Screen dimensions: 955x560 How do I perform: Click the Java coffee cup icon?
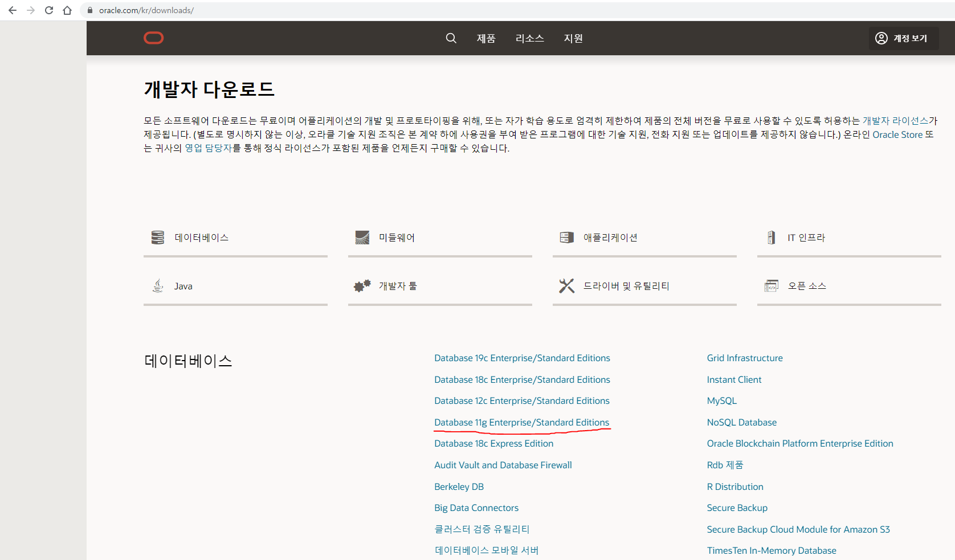tap(158, 285)
